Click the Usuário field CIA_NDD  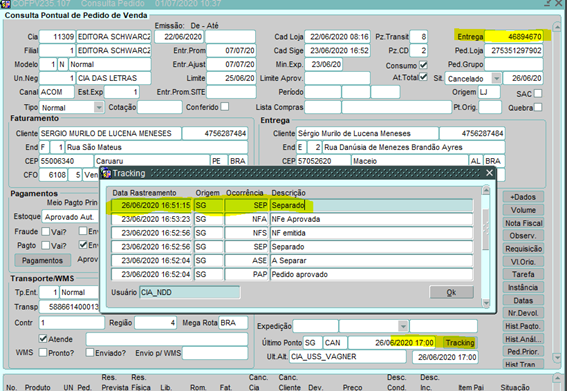pyautogui.click(x=189, y=292)
